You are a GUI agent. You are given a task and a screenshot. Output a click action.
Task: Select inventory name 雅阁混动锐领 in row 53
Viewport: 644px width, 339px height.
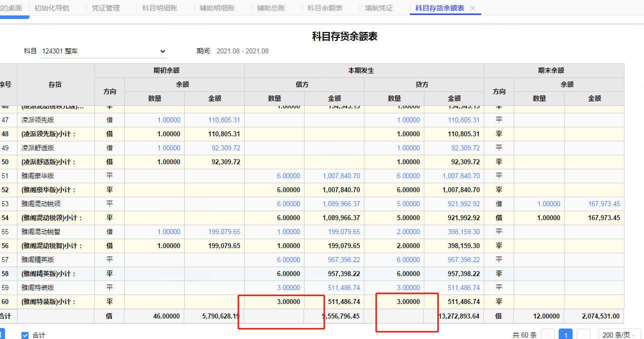tap(41, 204)
